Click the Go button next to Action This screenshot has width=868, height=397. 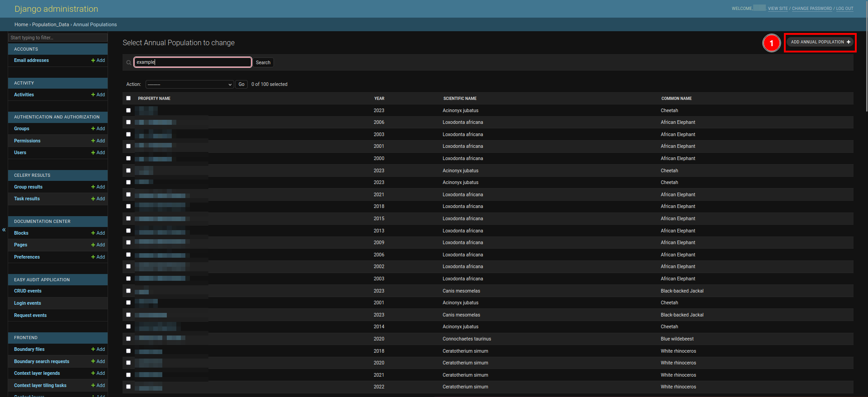click(241, 85)
